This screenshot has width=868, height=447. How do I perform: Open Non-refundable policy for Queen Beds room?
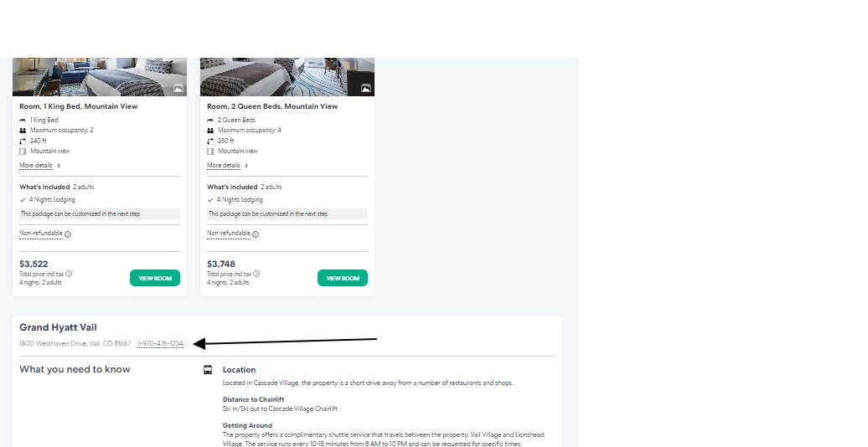coord(229,234)
